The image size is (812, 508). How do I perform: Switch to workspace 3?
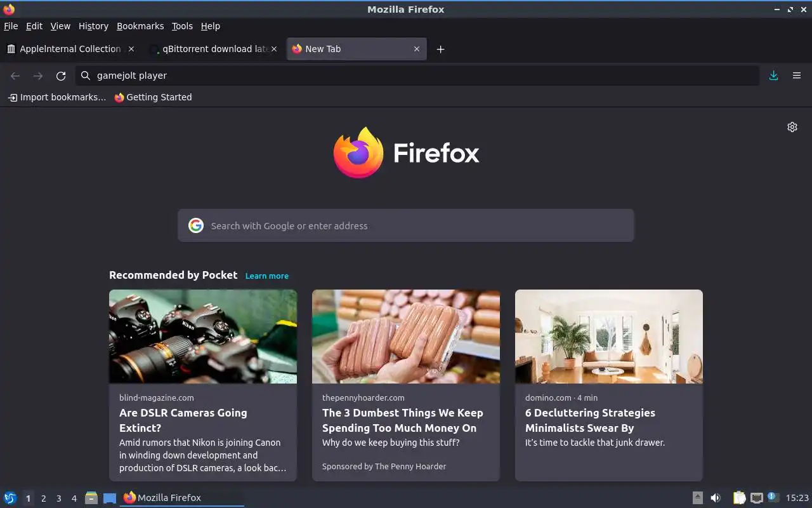tap(58, 498)
